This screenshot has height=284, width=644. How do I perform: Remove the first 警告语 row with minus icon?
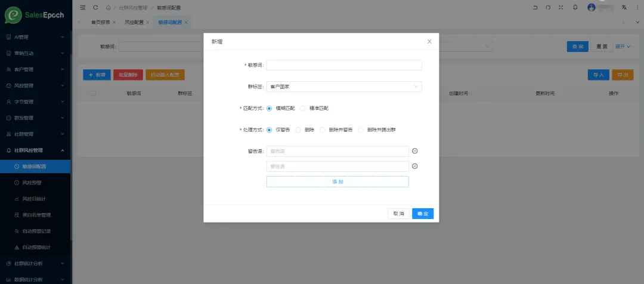pyautogui.click(x=415, y=151)
